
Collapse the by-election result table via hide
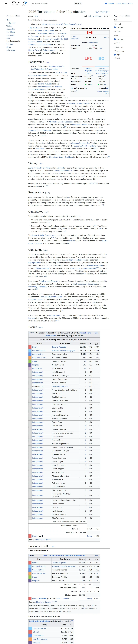96,333
